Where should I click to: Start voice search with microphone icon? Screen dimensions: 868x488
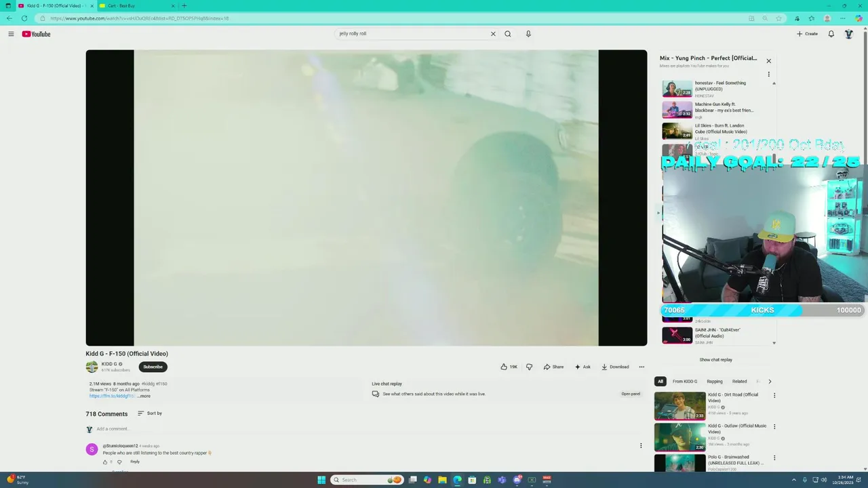click(528, 34)
